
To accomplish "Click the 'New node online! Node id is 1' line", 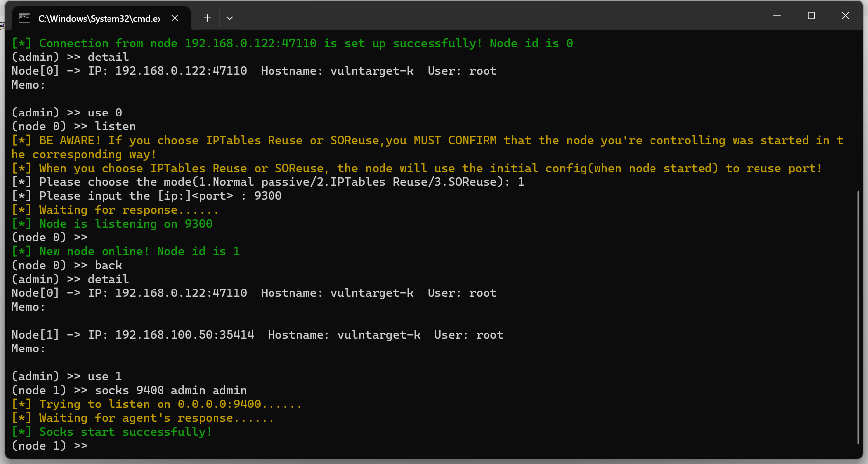I will click(126, 251).
